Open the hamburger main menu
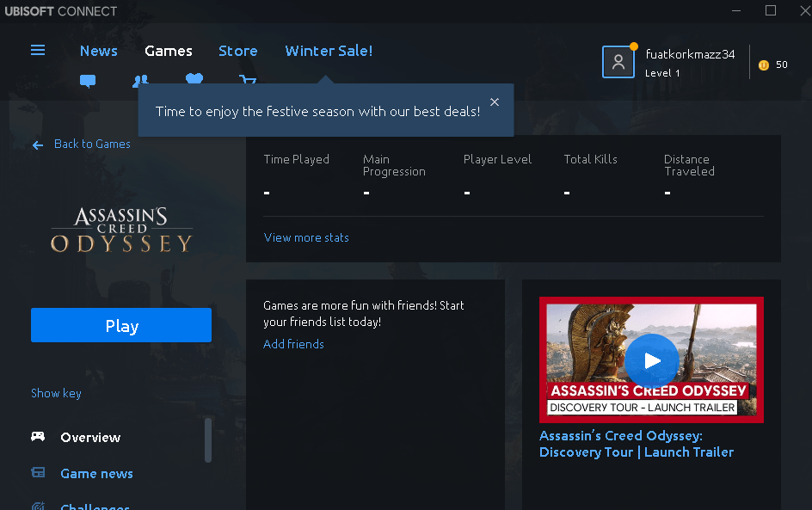 pos(38,50)
